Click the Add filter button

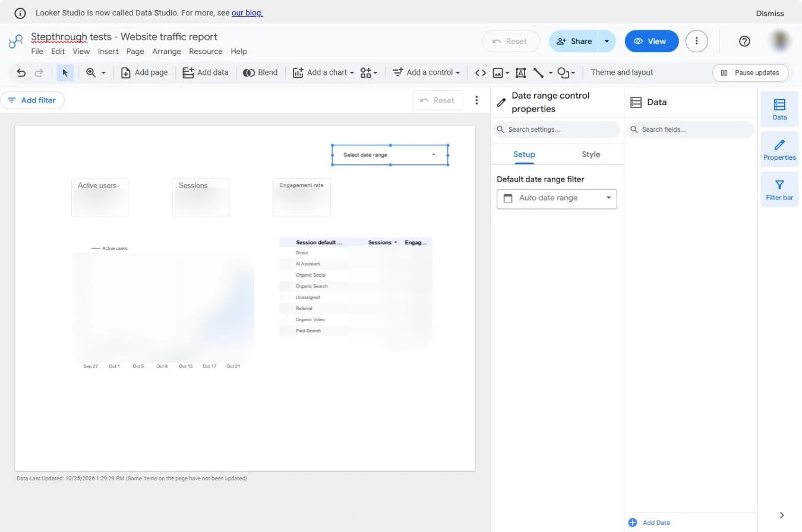(x=32, y=100)
